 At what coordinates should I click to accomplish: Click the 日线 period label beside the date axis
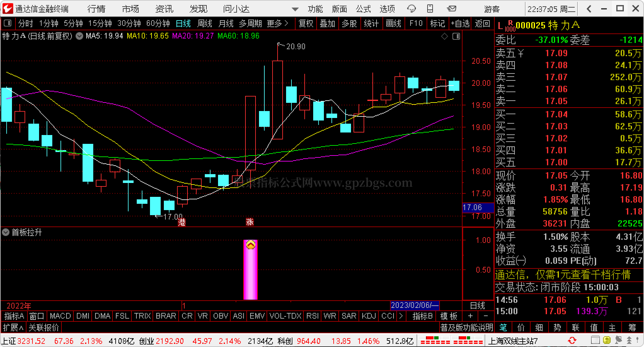pyautogui.click(x=477, y=305)
